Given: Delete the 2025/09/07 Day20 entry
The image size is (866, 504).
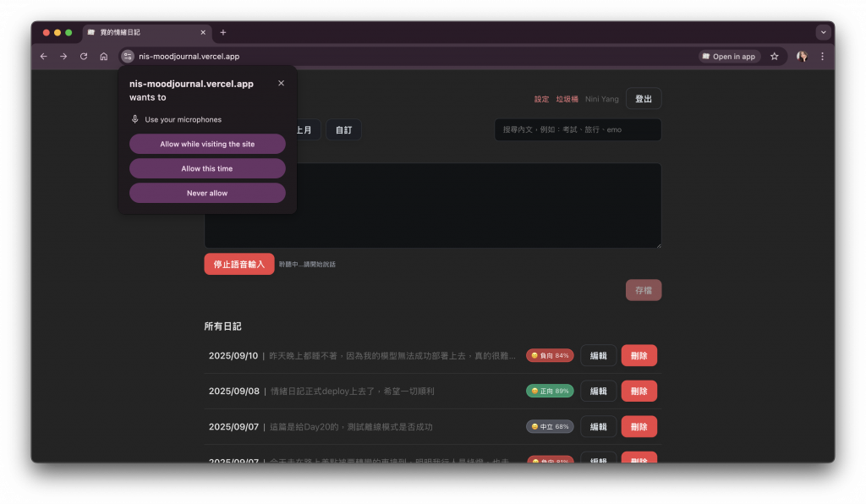Looking at the screenshot, I should [639, 426].
